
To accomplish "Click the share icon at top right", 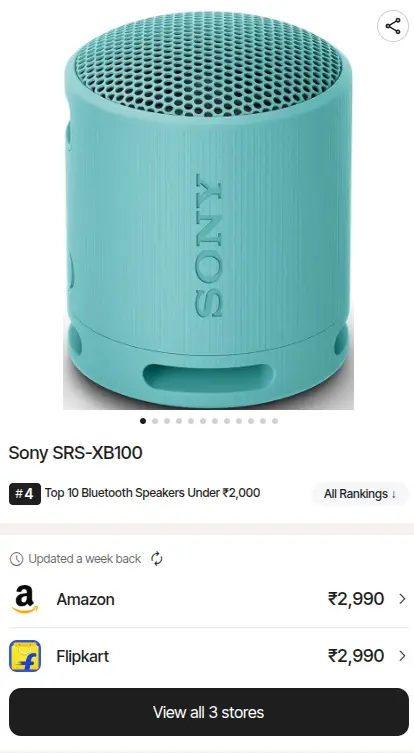I will 392,26.
